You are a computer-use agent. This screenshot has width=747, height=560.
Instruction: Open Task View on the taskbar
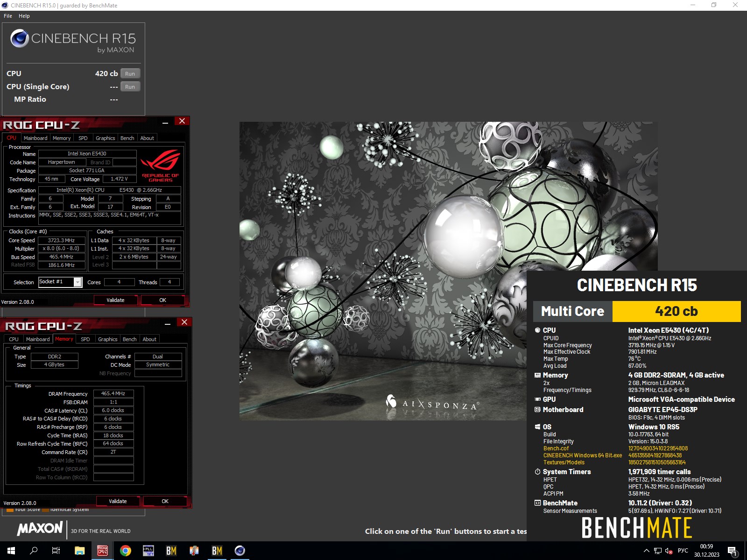click(56, 551)
